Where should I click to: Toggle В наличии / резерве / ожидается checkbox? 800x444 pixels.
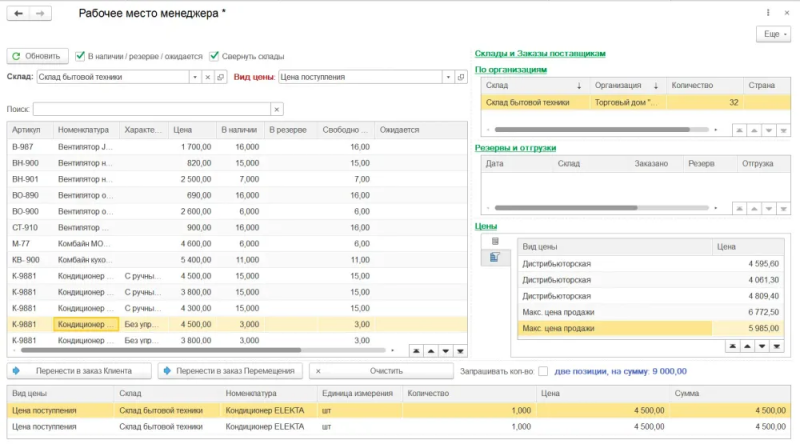[x=80, y=56]
